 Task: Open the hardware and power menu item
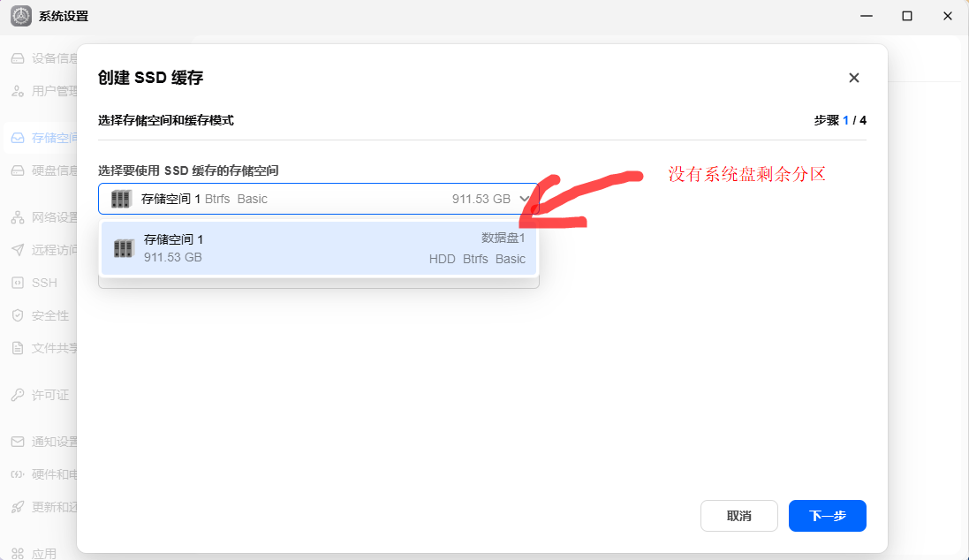coord(43,474)
